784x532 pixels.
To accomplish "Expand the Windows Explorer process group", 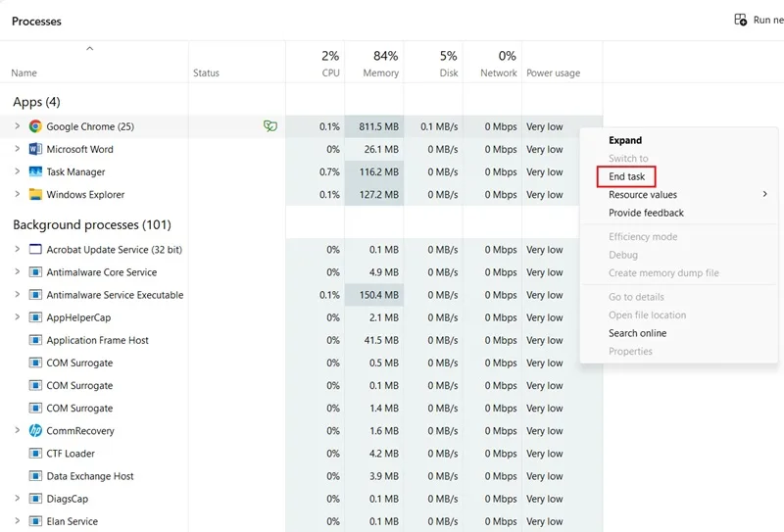I will (x=17, y=194).
